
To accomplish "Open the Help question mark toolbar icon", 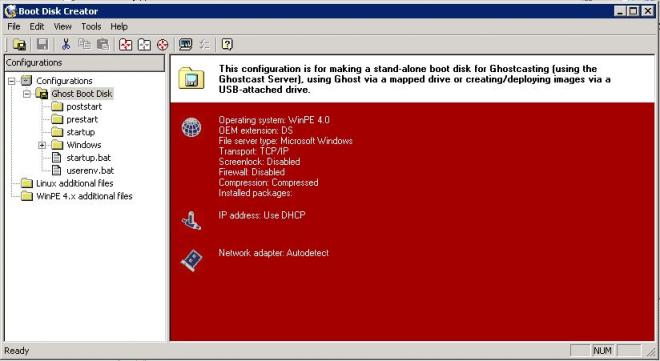I will tap(227, 44).
